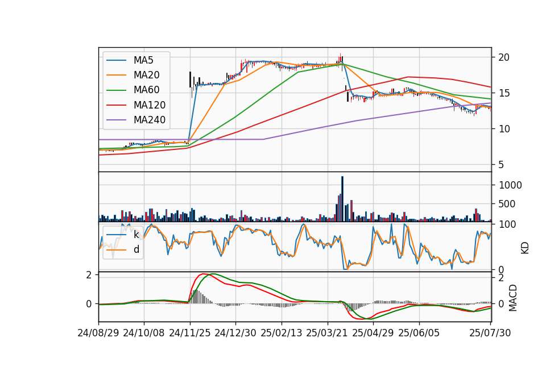The width and height of the screenshot is (546, 392).
Task: Click the 25/03/21 date tick label
Action: pyautogui.click(x=327, y=333)
